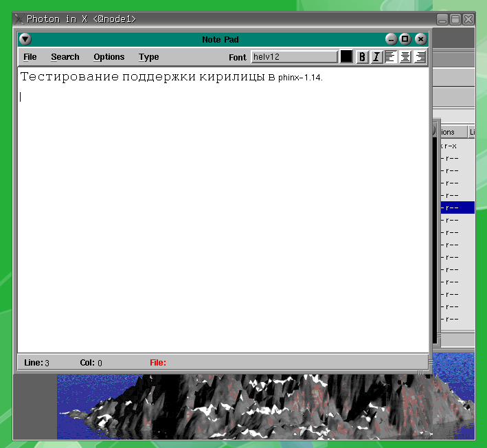Center align the text
This screenshot has width=487, height=448.
405,57
